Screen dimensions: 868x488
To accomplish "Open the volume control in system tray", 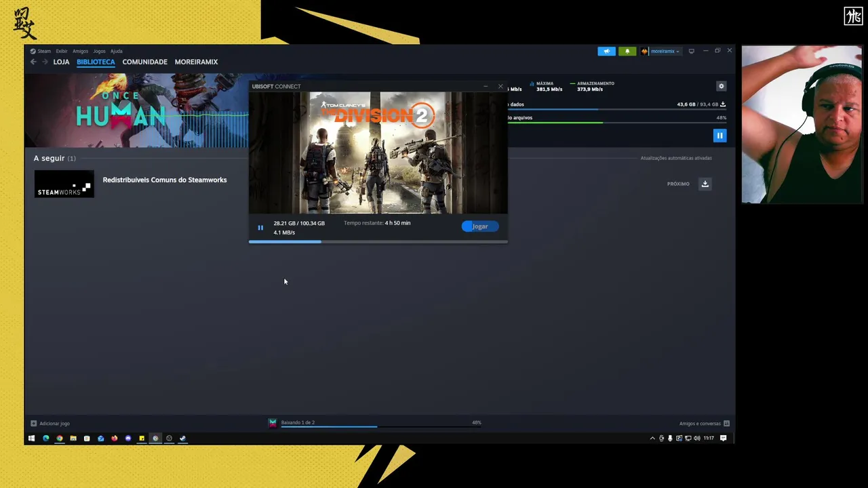I will 697,439.
